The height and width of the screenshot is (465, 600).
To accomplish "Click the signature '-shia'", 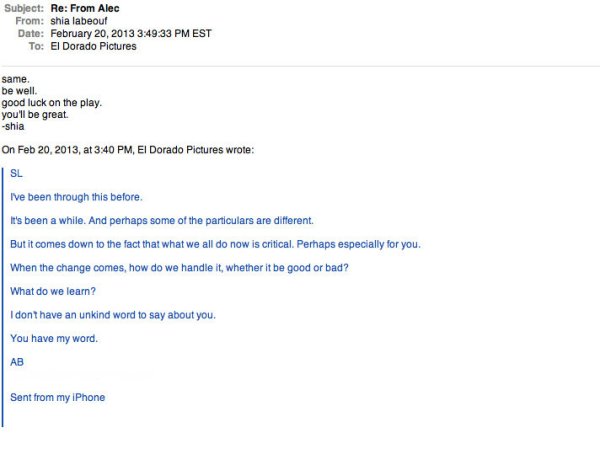I will 13,126.
